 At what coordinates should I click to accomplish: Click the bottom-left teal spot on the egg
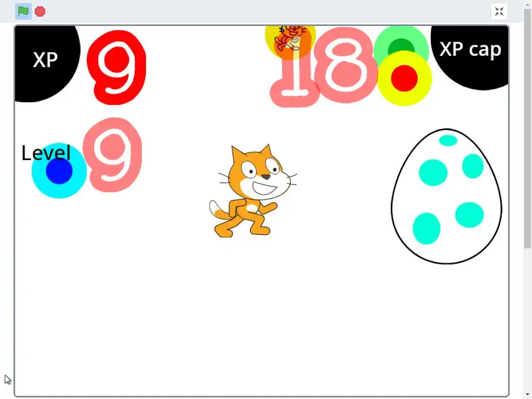[x=427, y=229]
